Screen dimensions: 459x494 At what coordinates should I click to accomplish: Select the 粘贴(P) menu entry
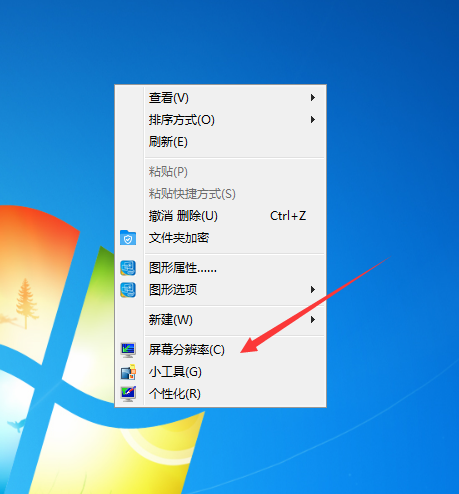click(220, 172)
